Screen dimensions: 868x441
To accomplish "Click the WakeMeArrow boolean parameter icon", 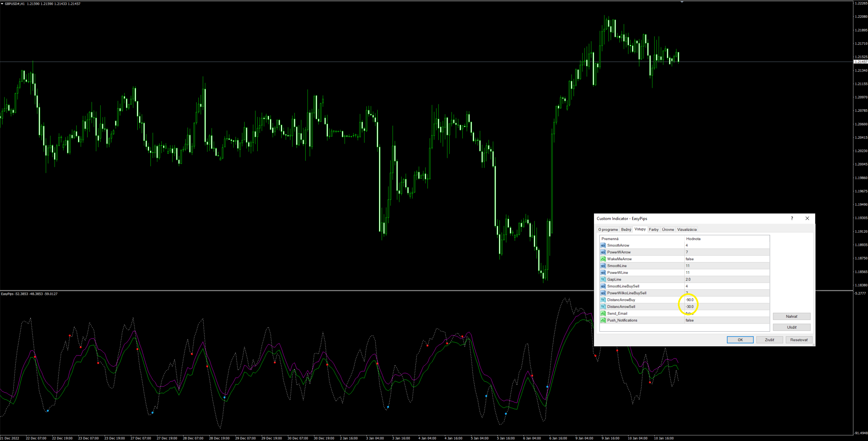I will pyautogui.click(x=603, y=259).
